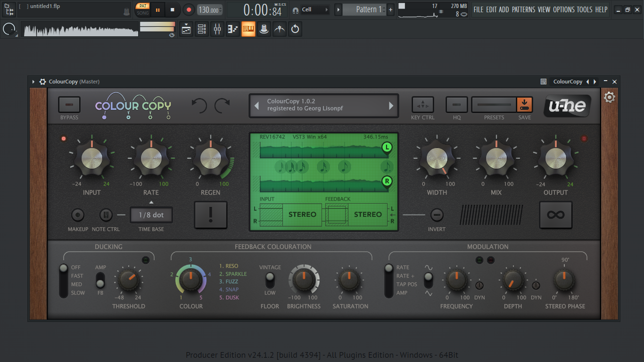Click the circular arrow toolbar icon

[295, 29]
